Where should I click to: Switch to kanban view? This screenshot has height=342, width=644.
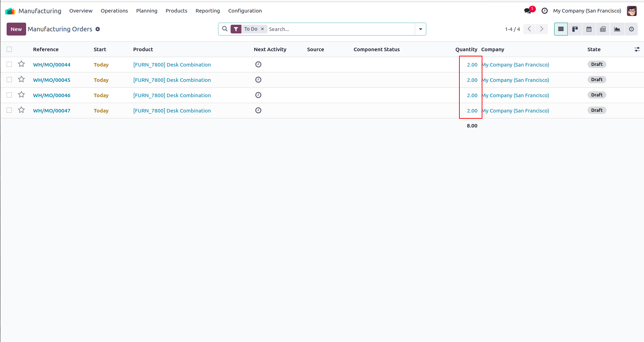(575, 29)
